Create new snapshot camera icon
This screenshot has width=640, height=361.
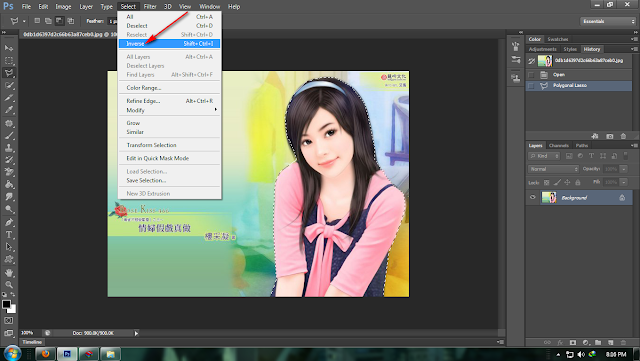609,136
